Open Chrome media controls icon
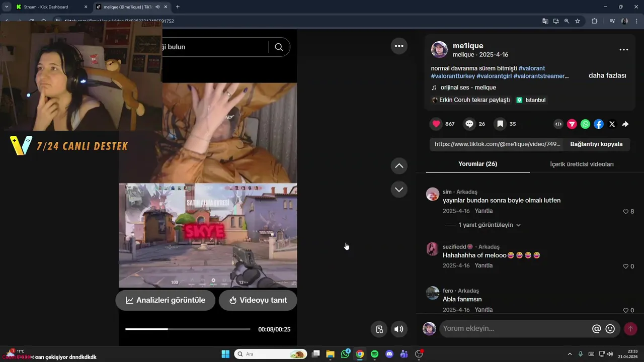Viewport: 644px width, 362px height. 612,21
